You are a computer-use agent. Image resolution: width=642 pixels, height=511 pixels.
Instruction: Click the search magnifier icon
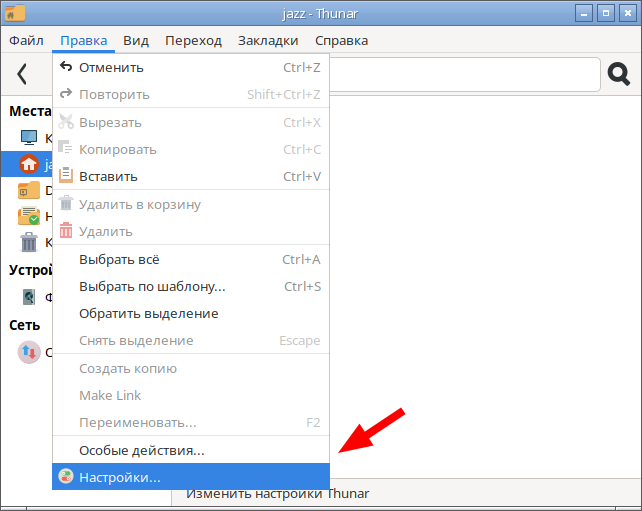[x=619, y=74]
